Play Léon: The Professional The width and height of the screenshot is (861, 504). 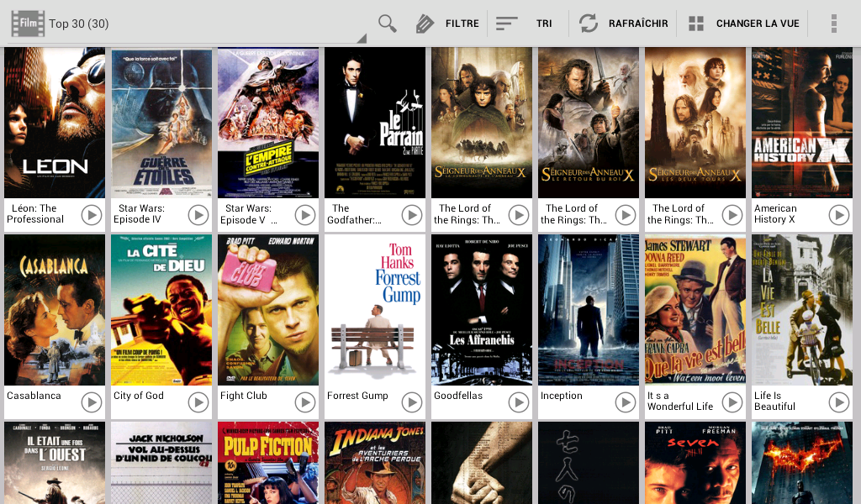click(92, 215)
